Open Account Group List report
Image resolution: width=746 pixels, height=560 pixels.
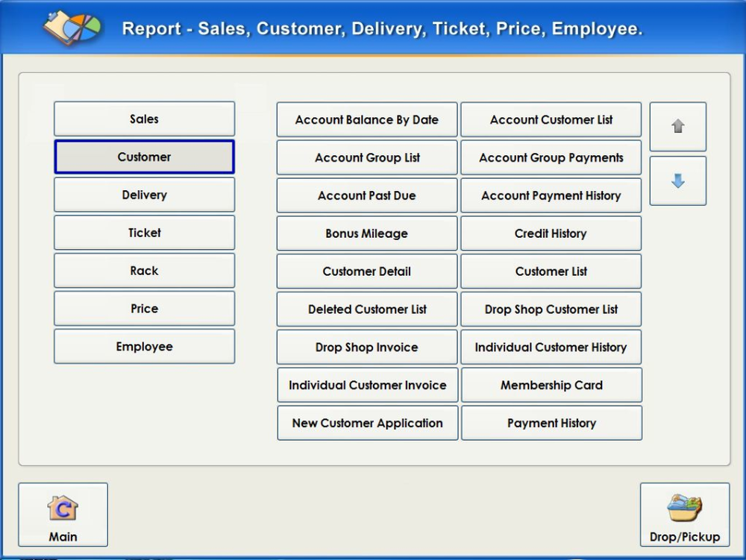(x=367, y=157)
